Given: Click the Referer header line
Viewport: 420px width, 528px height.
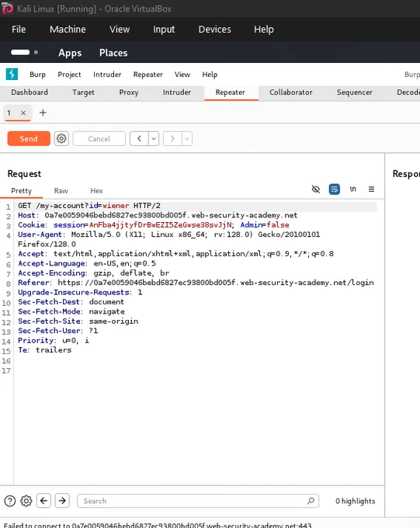Looking at the screenshot, I should (x=196, y=283).
